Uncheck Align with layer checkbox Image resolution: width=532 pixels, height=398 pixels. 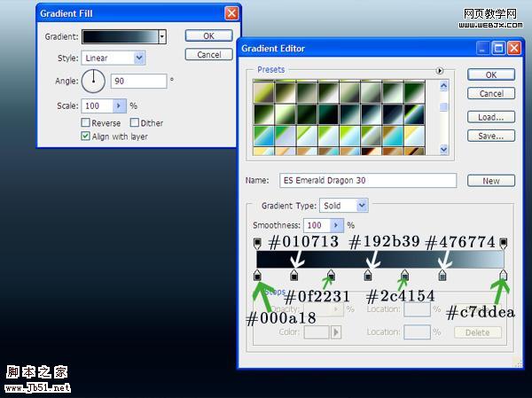point(85,136)
